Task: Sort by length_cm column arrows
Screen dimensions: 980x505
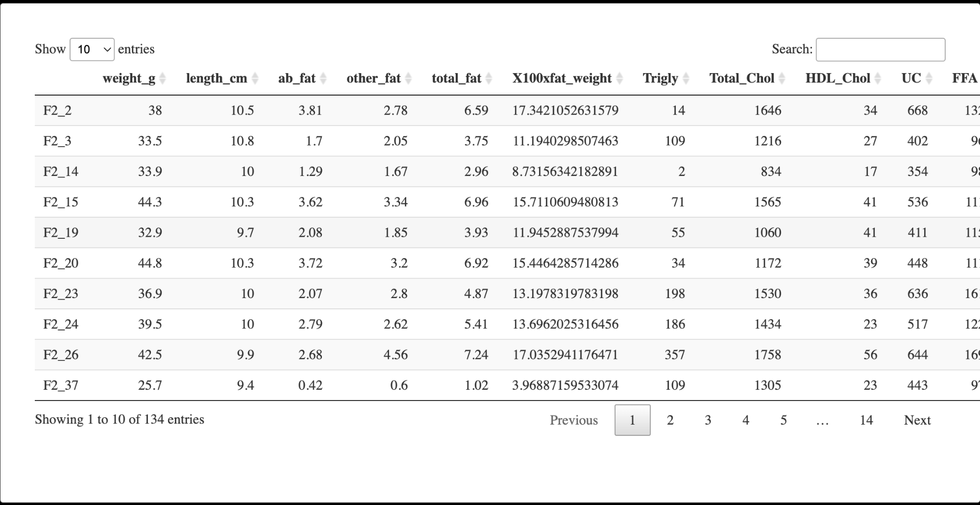Action: (x=255, y=78)
